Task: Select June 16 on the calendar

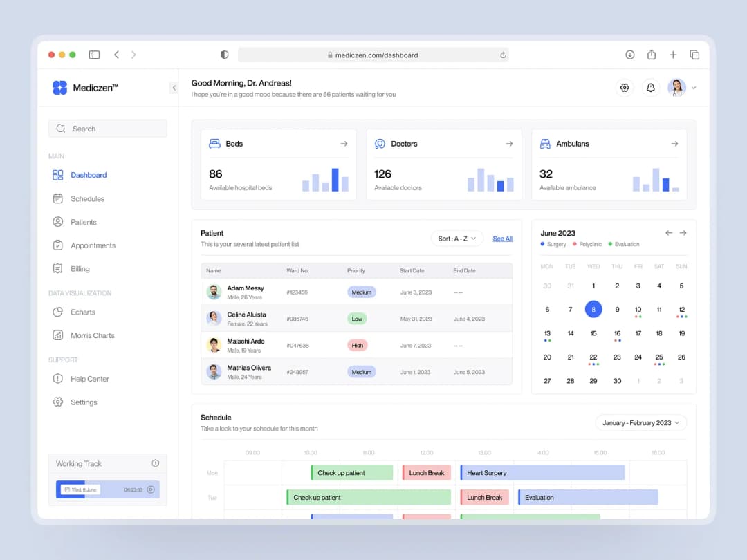Action: [617, 333]
